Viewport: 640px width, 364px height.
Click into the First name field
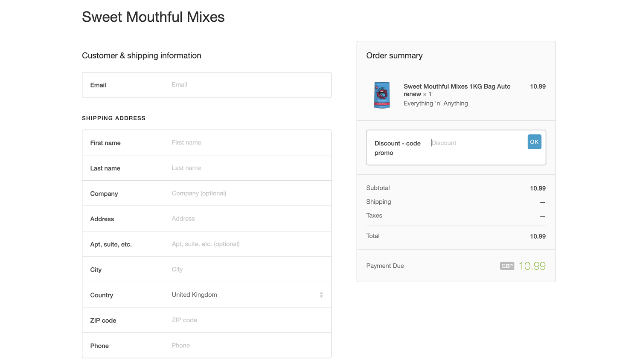(x=247, y=143)
